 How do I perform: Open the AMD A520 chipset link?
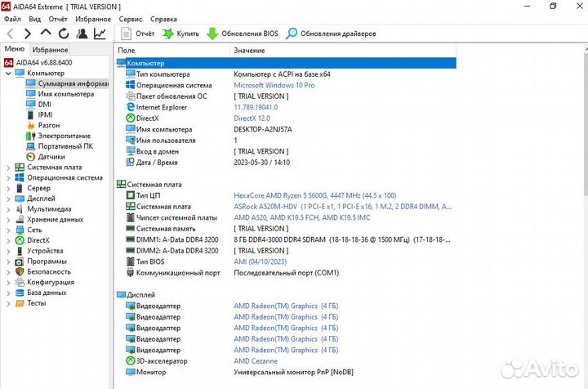pyautogui.click(x=302, y=217)
